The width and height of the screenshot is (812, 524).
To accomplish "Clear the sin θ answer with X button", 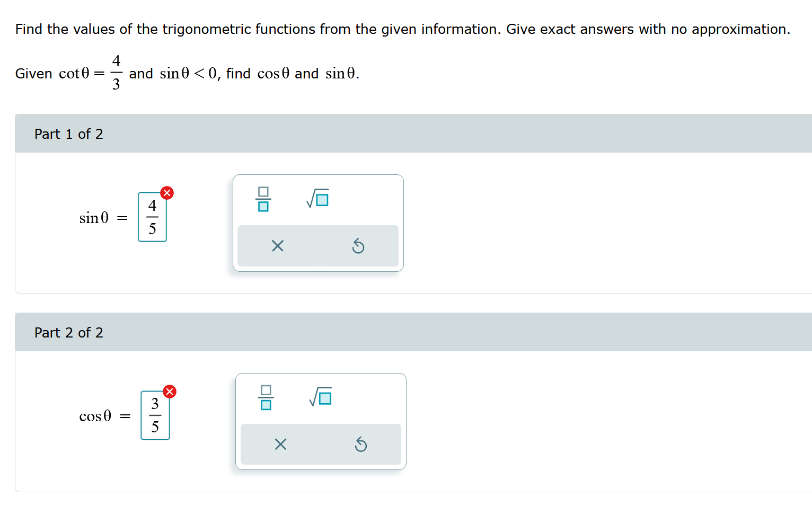I will click(x=278, y=246).
